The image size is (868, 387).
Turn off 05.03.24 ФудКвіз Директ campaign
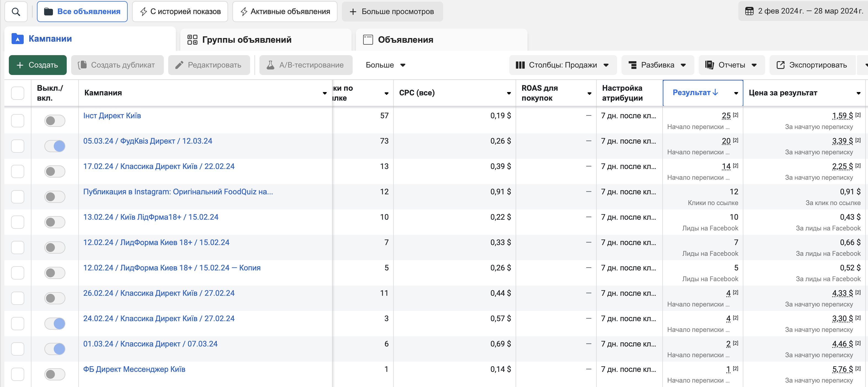coord(55,146)
